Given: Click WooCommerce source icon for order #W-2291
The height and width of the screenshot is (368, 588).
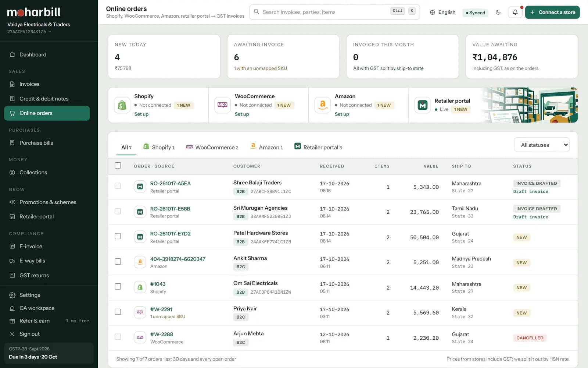Looking at the screenshot, I should click(x=140, y=312).
